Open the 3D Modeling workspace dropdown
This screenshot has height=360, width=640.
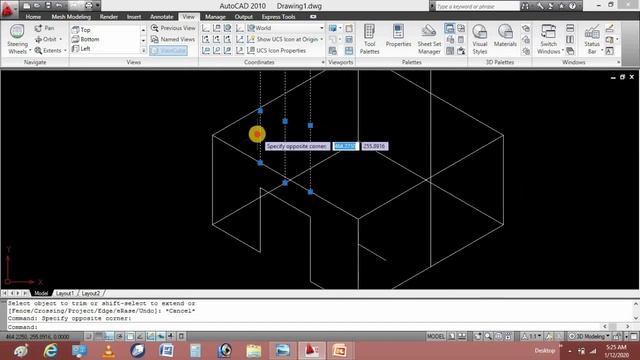pyautogui.click(x=589, y=336)
